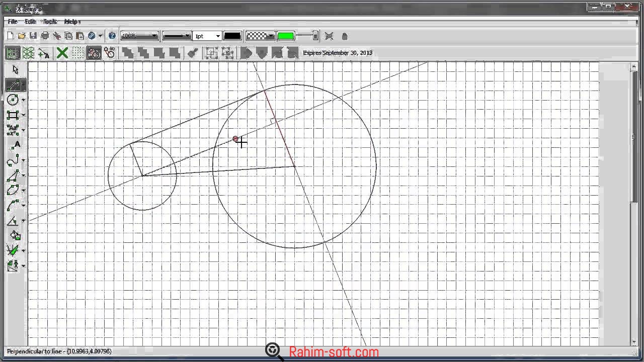
Task: Toggle the lock icon in the toolbar
Action: coord(345,36)
